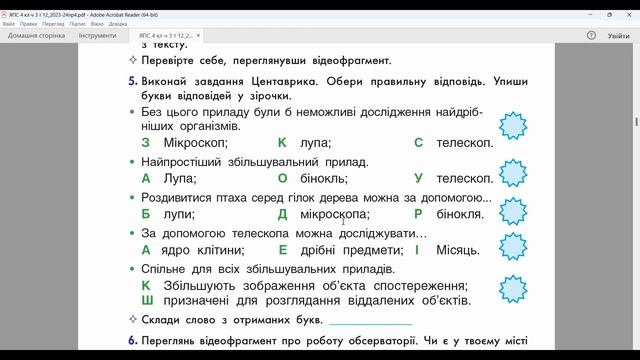Image resolution: width=640 pixels, height=360 pixels.
Task: Click the Увійти sign-in button
Action: [619, 36]
